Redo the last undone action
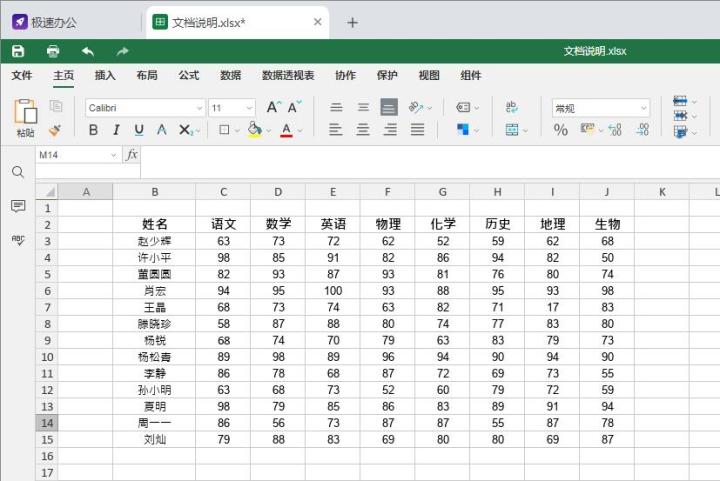Viewport: 720px width, 481px height. tap(122, 51)
